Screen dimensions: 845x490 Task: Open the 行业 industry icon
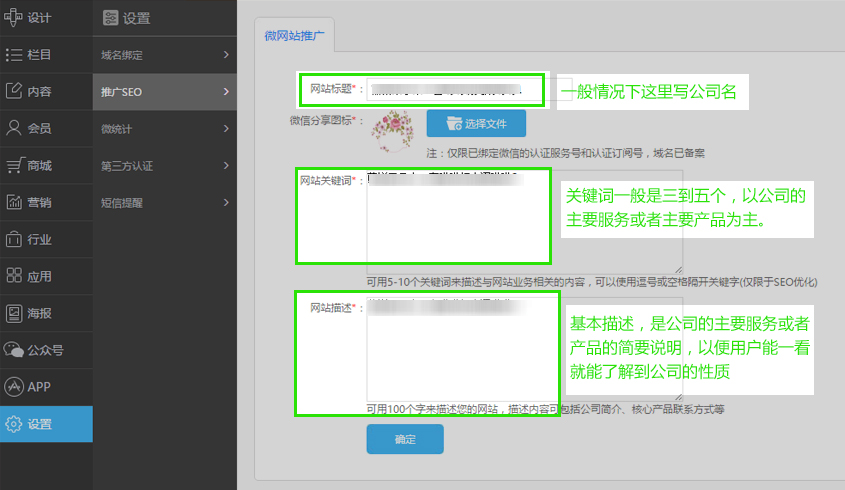14,239
